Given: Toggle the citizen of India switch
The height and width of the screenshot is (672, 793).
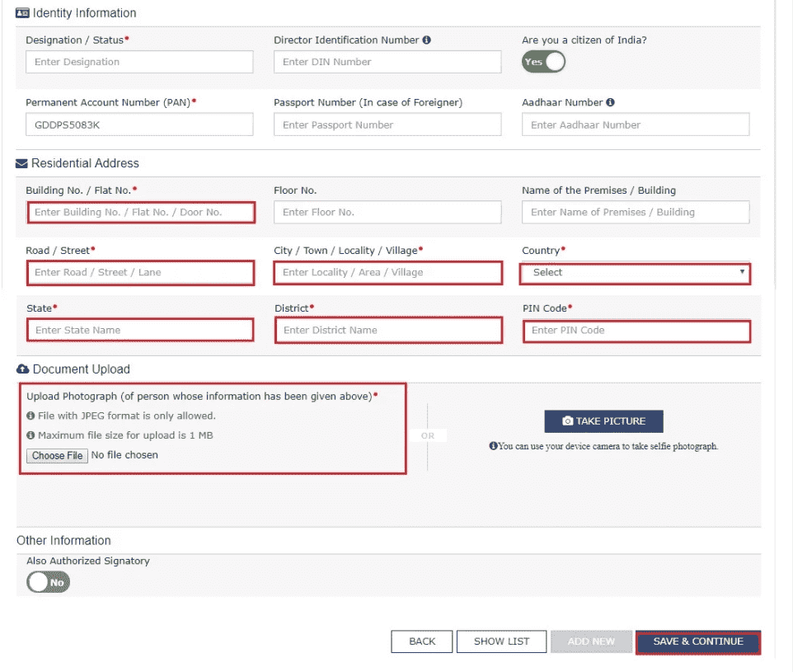Looking at the screenshot, I should tap(543, 62).
